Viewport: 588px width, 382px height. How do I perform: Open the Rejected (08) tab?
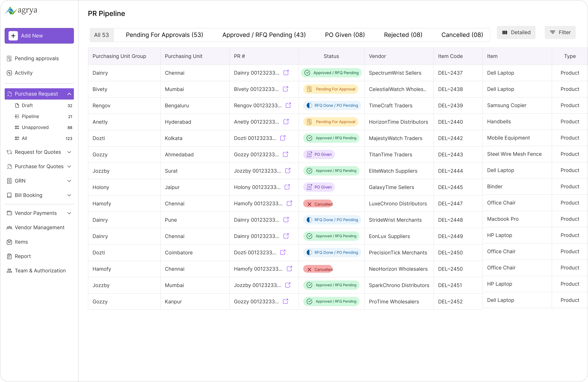tap(403, 35)
